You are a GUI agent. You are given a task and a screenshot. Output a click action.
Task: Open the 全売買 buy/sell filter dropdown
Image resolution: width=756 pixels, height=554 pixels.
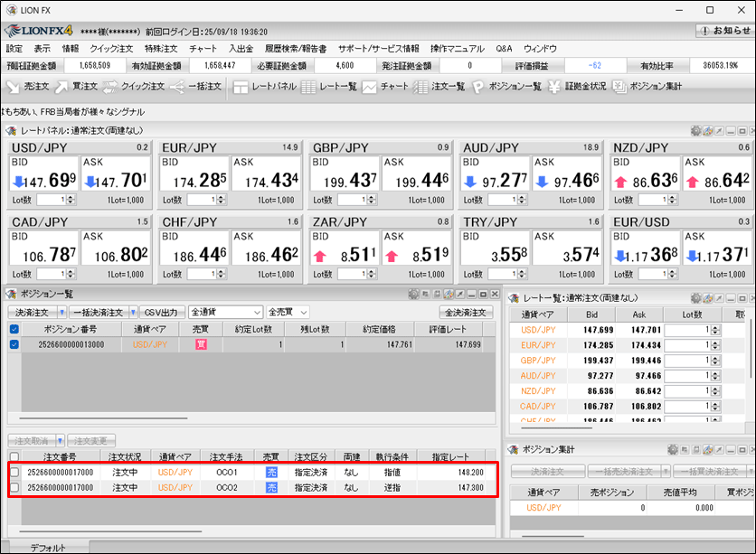(288, 312)
